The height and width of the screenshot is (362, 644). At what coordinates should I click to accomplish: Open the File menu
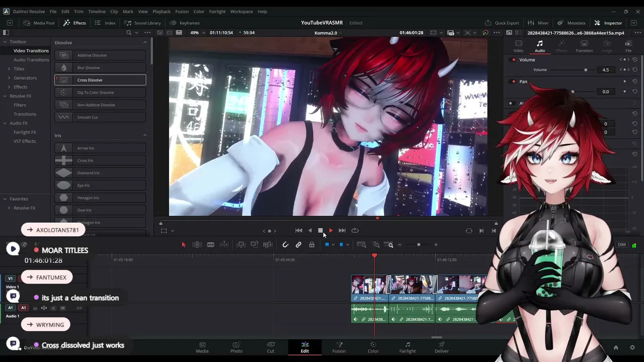coord(53,12)
